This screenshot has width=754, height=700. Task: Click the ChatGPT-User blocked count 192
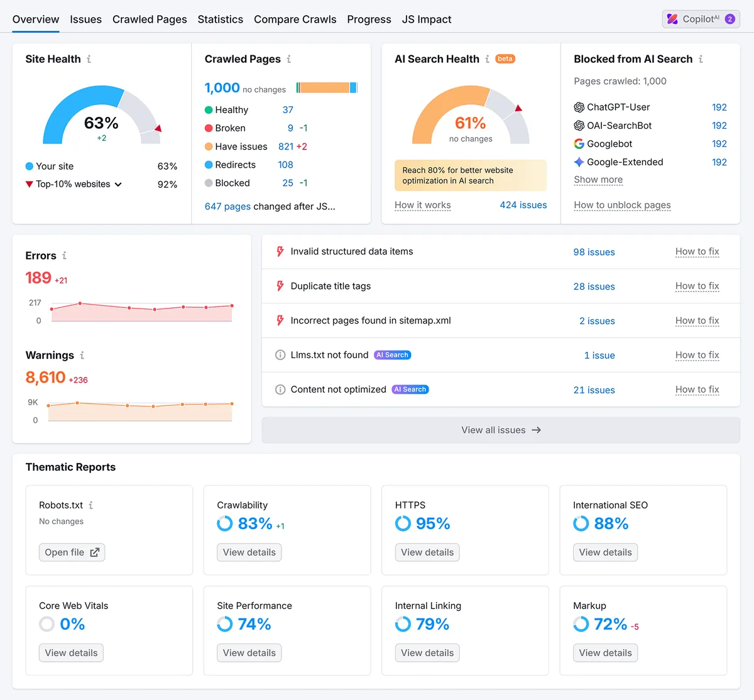(x=719, y=107)
